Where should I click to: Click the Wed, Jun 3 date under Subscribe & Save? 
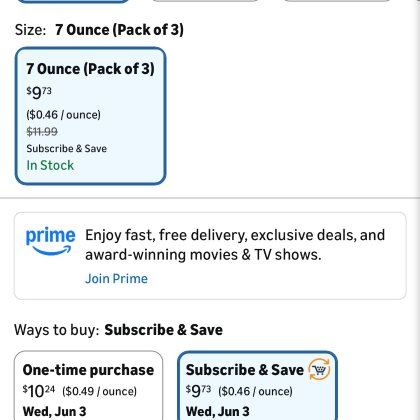coord(218,412)
